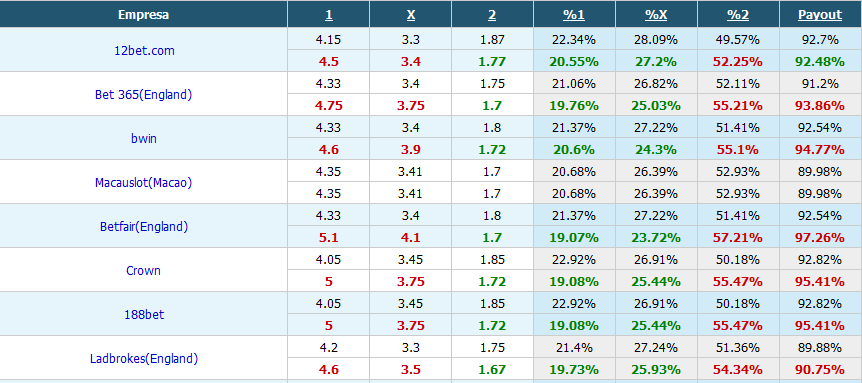Select Betfair's 97.26% payout cell
This screenshot has width=862, height=383.
[820, 237]
